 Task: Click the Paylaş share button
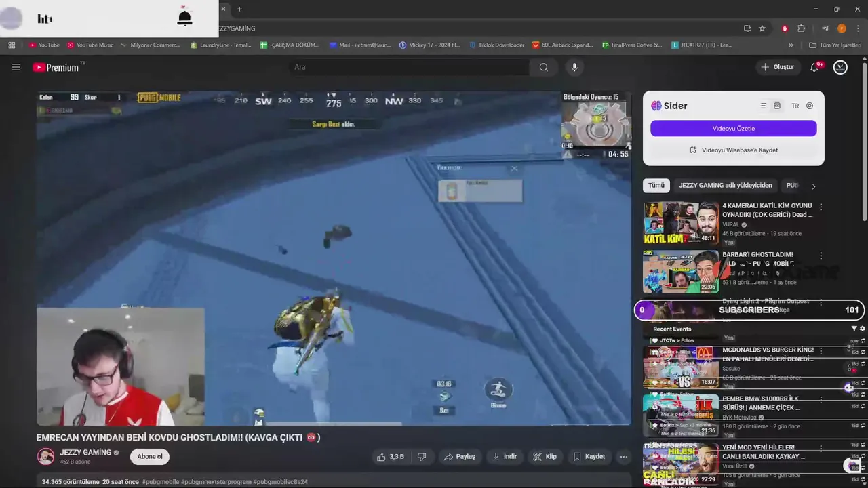coord(460,456)
